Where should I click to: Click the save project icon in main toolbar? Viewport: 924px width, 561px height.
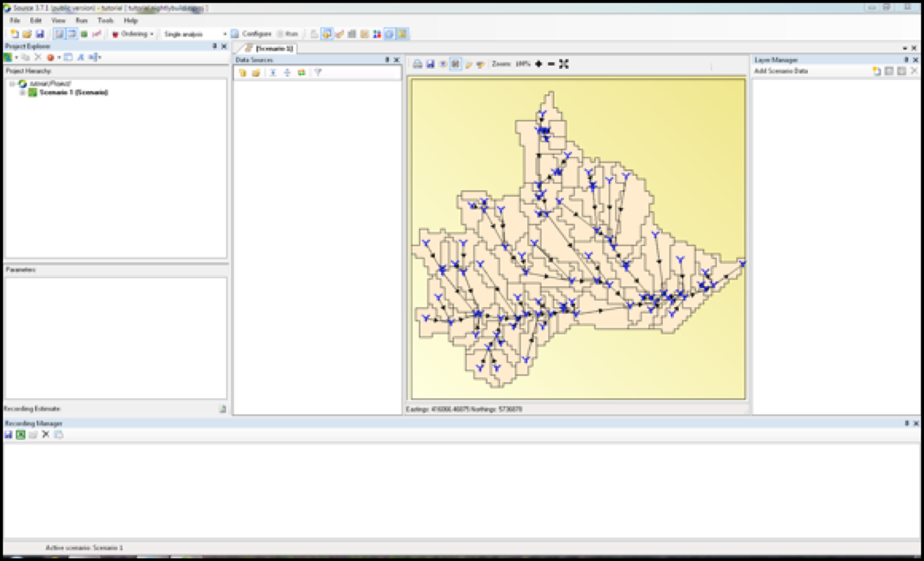[x=40, y=34]
